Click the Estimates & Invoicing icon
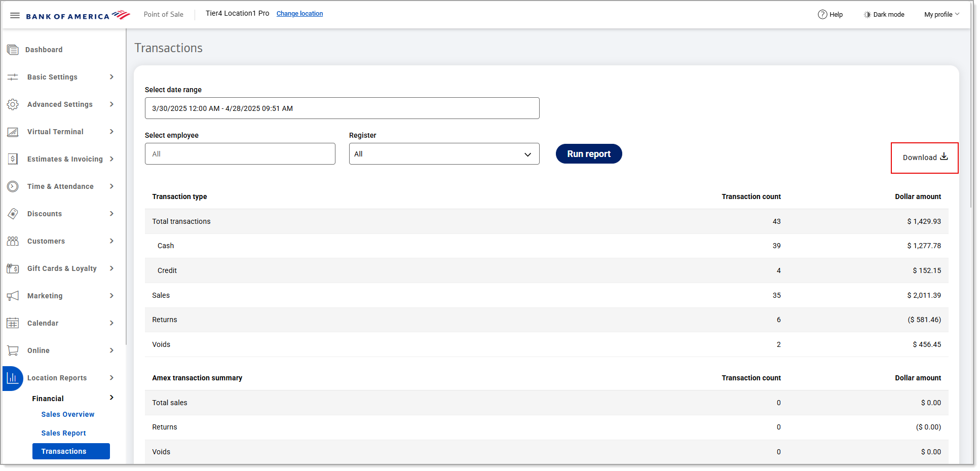Image resolution: width=980 pixels, height=471 pixels. pyautogui.click(x=13, y=159)
